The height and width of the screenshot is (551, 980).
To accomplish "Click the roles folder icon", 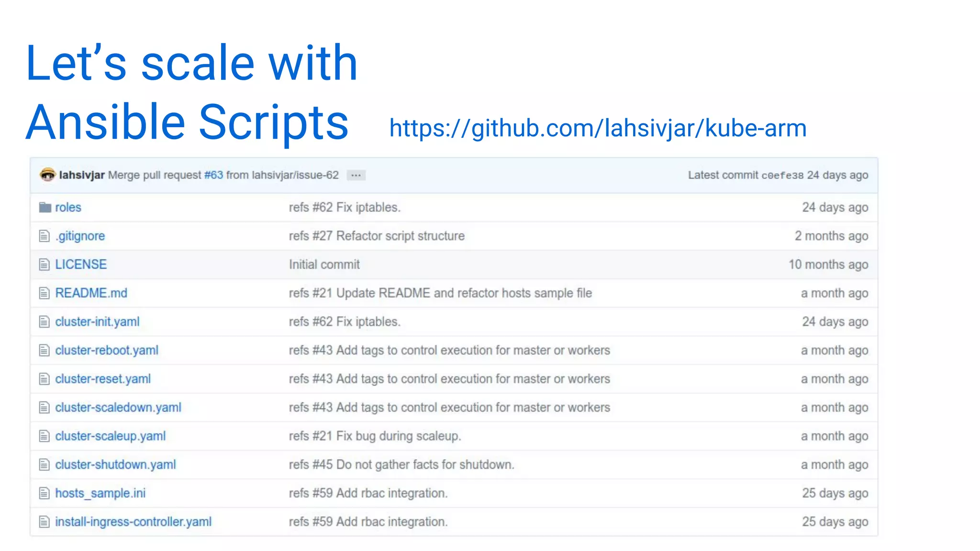I will [x=45, y=207].
